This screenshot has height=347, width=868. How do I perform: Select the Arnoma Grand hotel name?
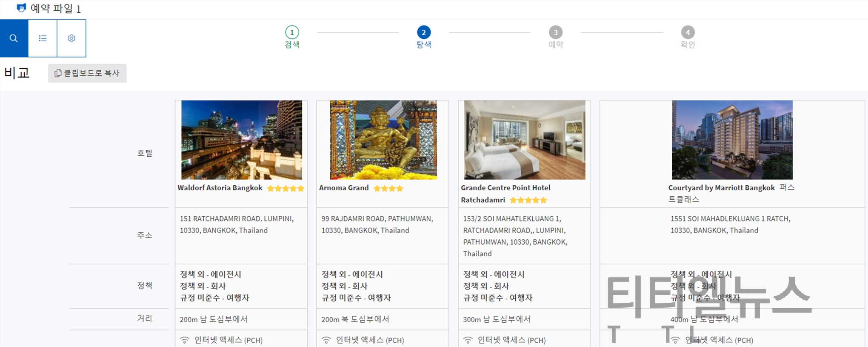(x=344, y=188)
